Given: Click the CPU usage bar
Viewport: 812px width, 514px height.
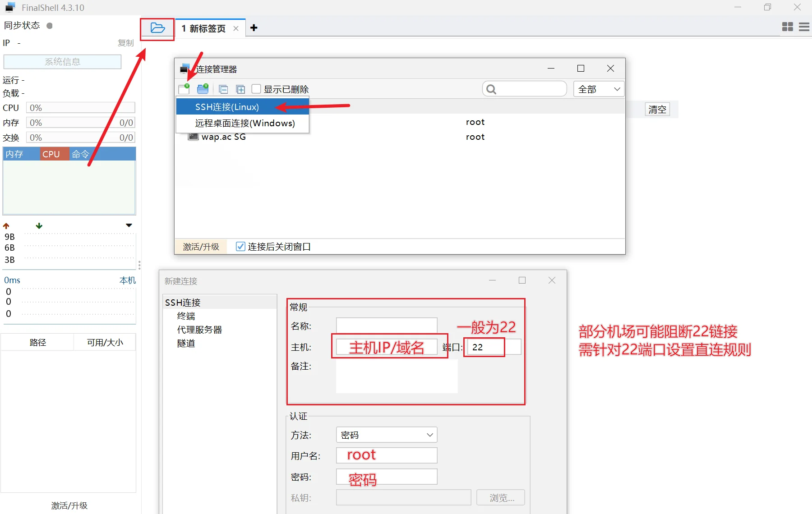Looking at the screenshot, I should coord(81,108).
